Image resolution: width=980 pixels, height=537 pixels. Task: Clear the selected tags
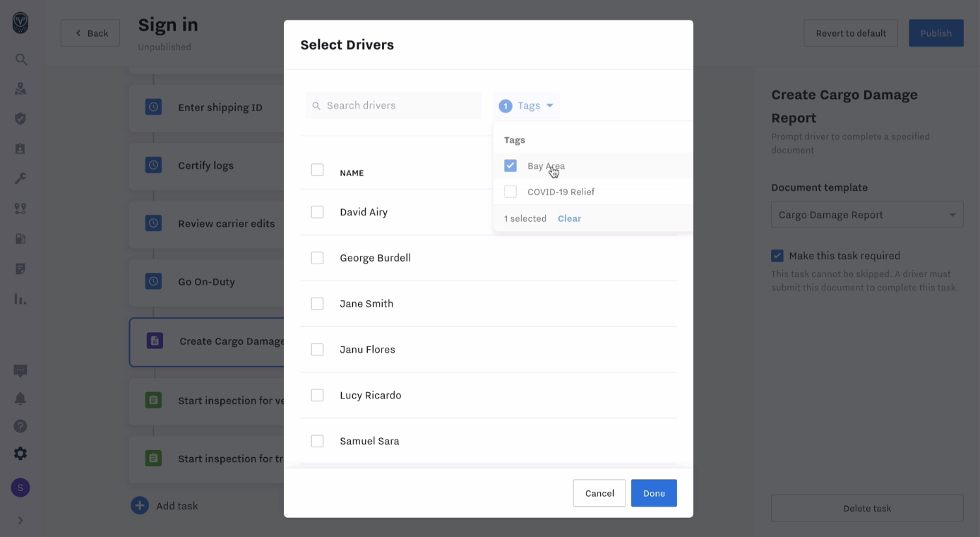tap(569, 218)
